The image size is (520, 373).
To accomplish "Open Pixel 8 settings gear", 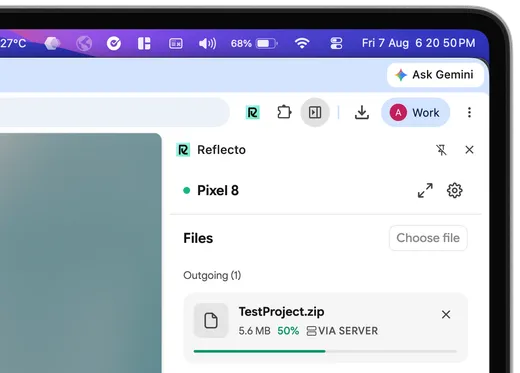I will (x=454, y=190).
